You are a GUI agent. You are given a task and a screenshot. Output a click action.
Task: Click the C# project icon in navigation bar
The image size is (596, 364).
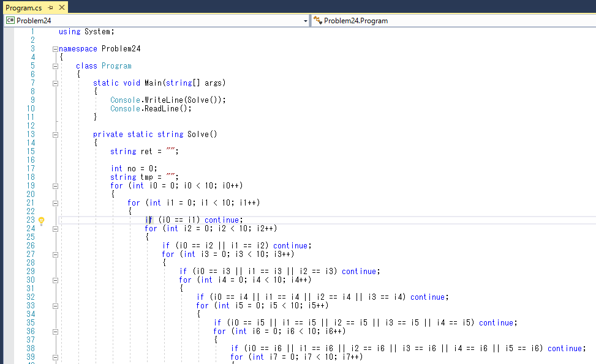click(10, 21)
